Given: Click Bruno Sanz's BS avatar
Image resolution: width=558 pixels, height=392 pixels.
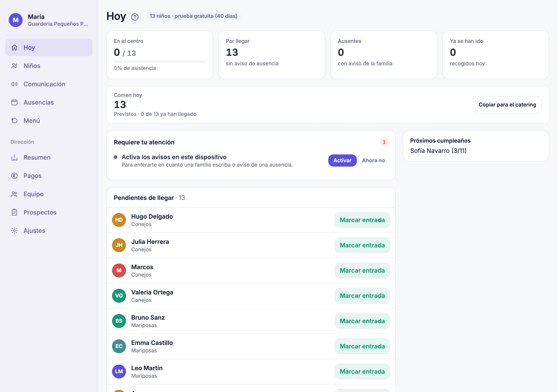Looking at the screenshot, I should [119, 321].
